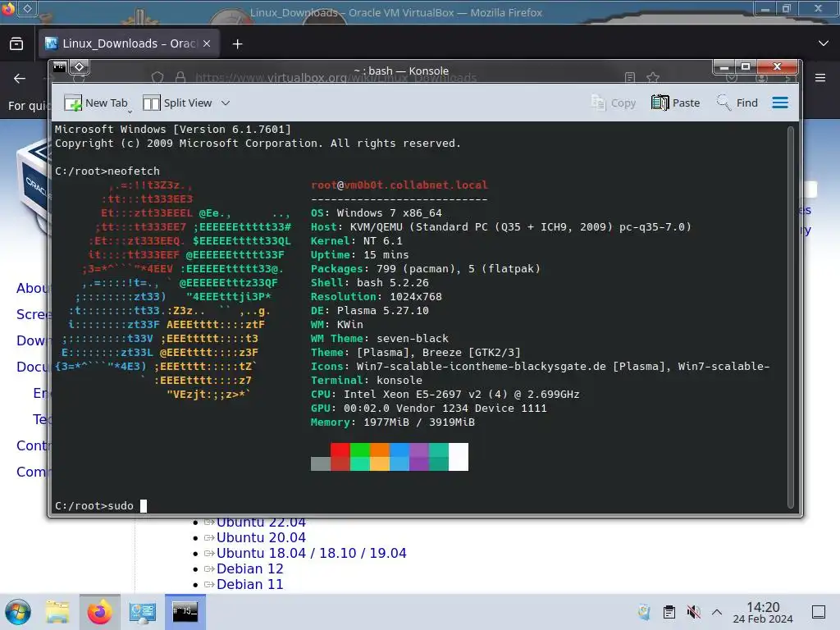Click the 'Terminal: konsole' line
Image resolution: width=840 pixels, height=630 pixels.
tap(367, 380)
